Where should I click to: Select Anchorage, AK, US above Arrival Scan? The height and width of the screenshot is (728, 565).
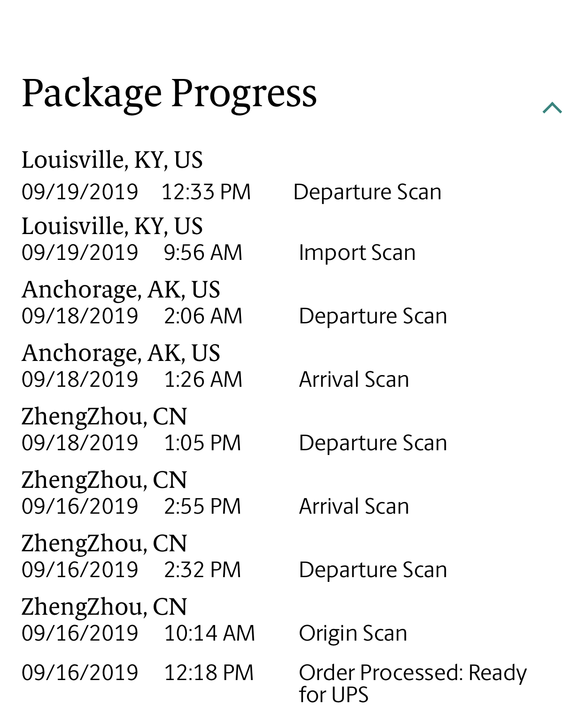[x=121, y=353]
